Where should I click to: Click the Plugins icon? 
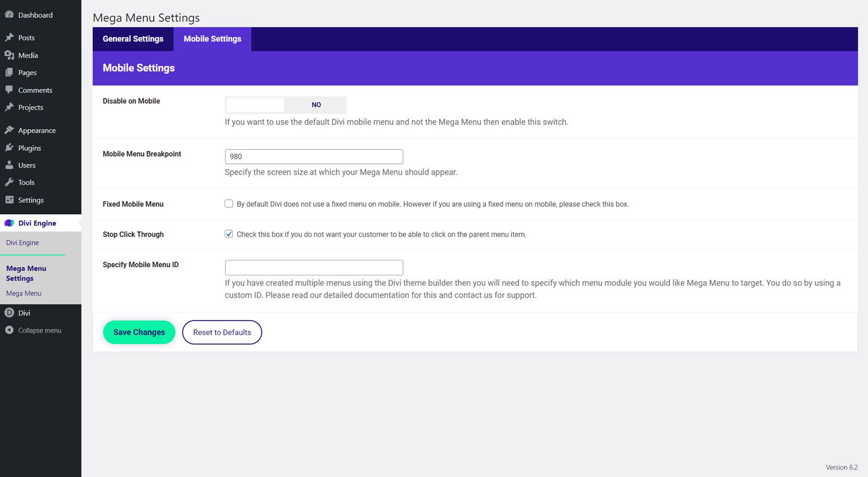tap(9, 148)
